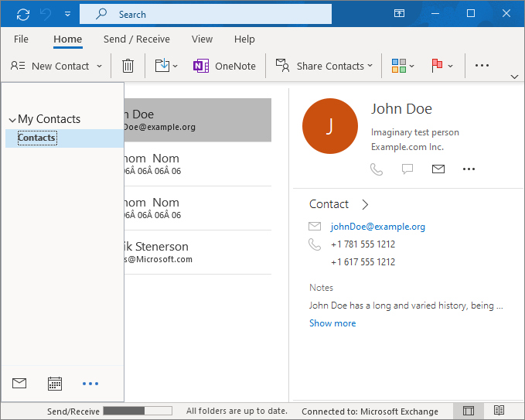The image size is (525, 420).
Task: Click the New Contact button
Action: (50, 66)
